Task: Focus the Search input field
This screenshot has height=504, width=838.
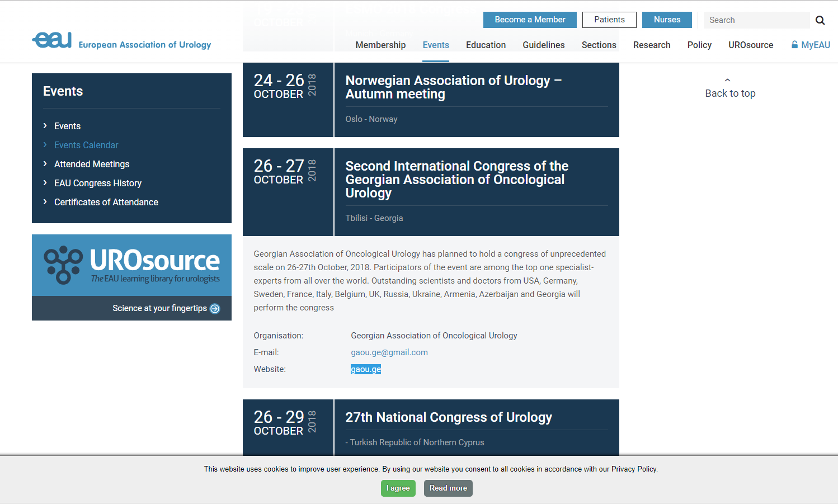Action: (x=755, y=20)
